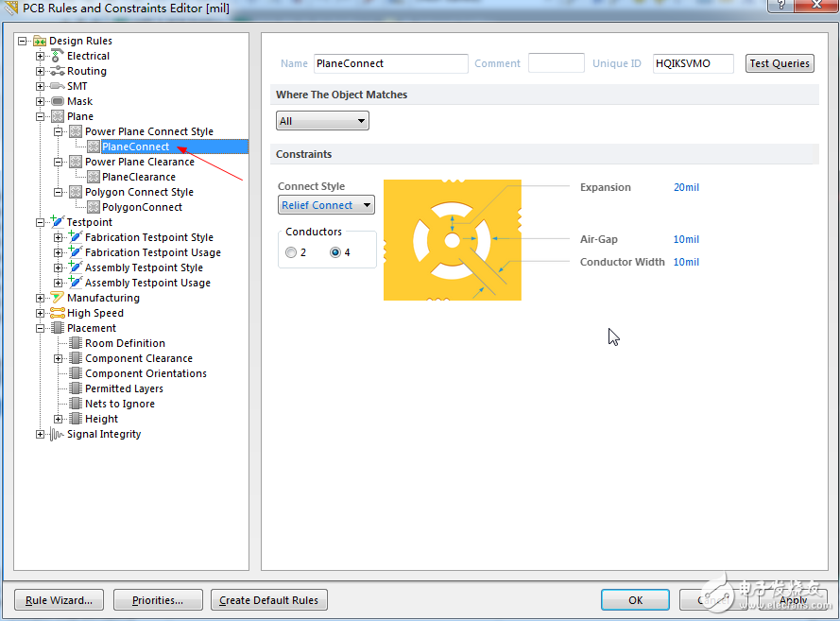Screen dimensions: 840x621
Task: Click the Design Rules folder icon
Action: [x=40, y=42]
